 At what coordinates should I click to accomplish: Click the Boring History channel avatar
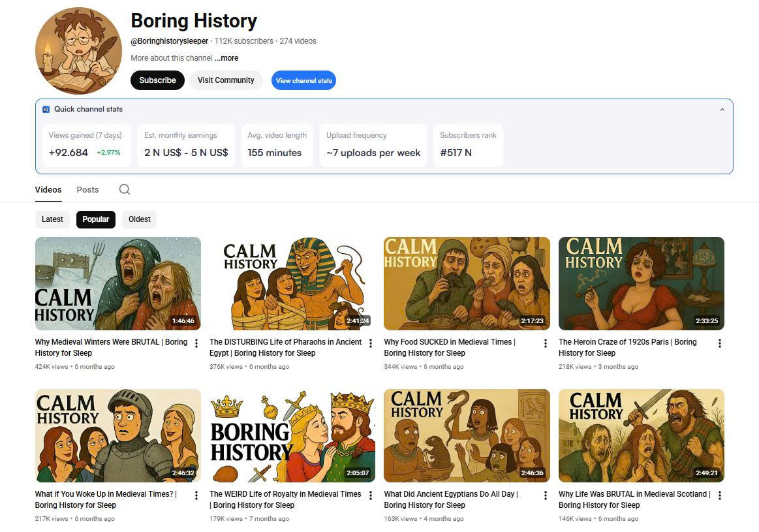(x=78, y=52)
